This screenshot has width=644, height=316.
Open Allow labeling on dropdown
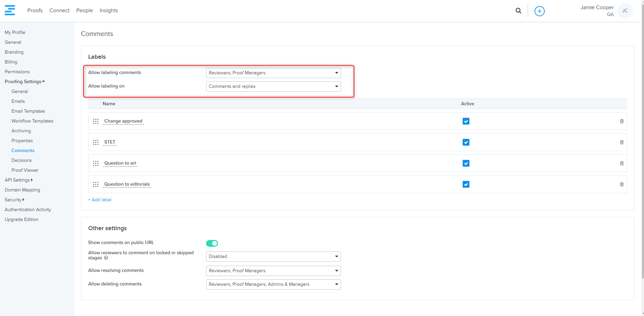(x=273, y=87)
